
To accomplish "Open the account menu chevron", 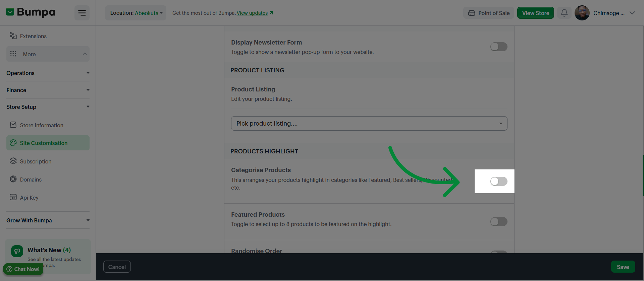I will [632, 13].
